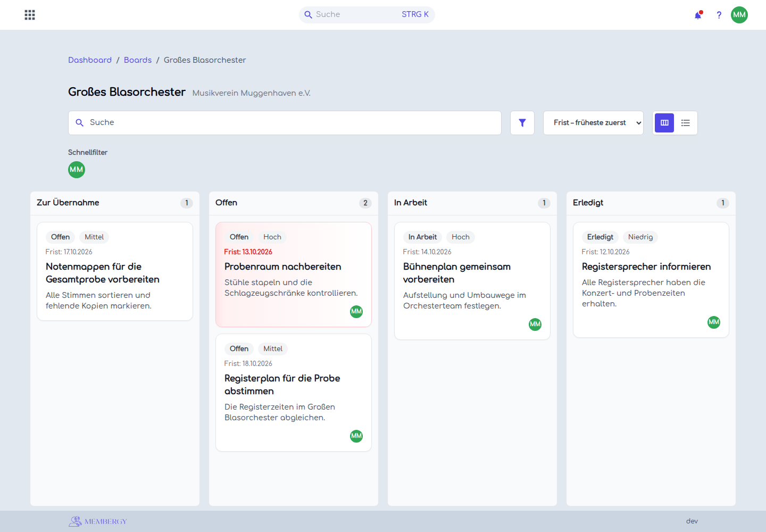Open card Notenmappen für die Gesamtprobe vorbereiten
Screen dimensions: 766x532
tap(115, 271)
